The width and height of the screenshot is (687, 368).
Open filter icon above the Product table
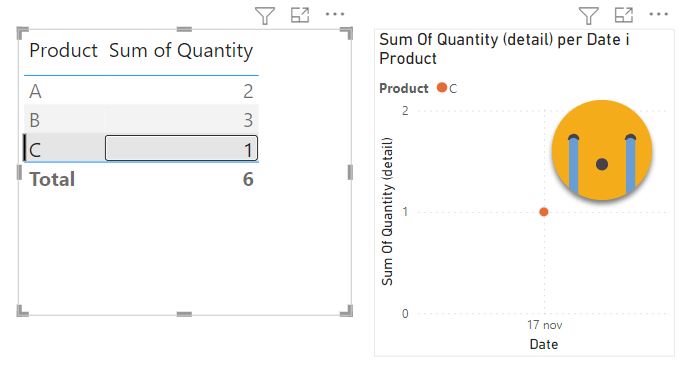(265, 16)
